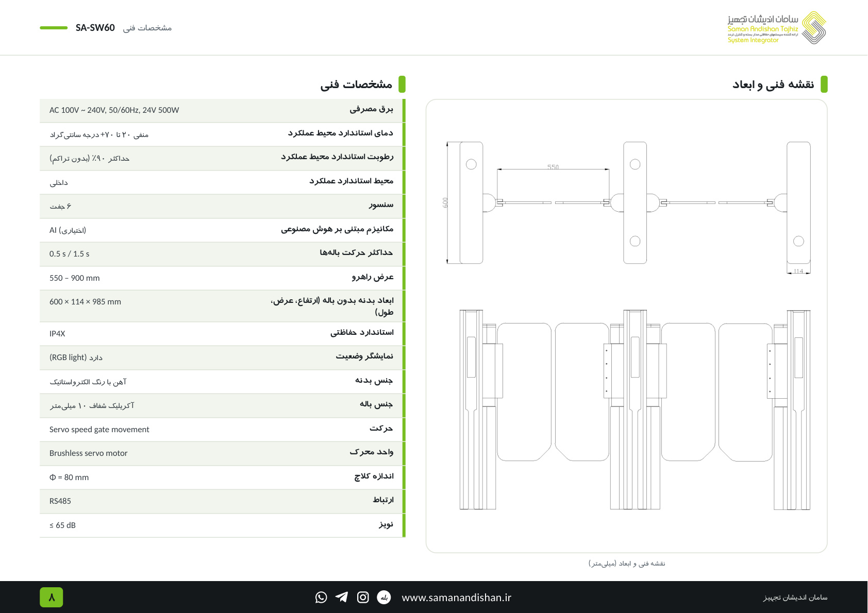This screenshot has width=868, height=613.
Task: Click the 'سنسور' row label
Action: 381,205
